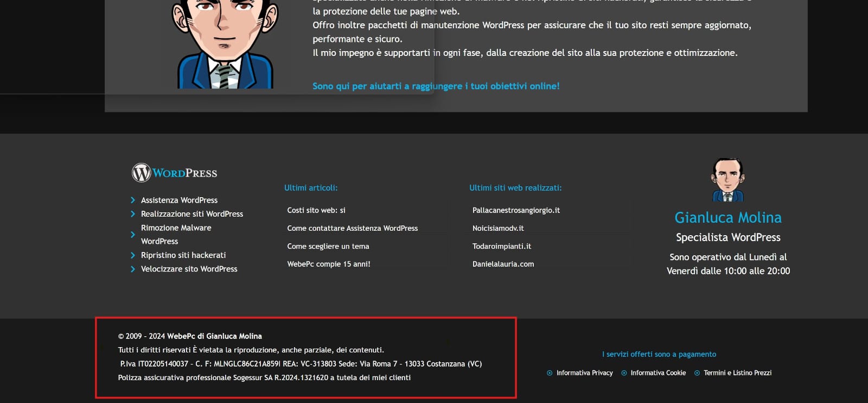The height and width of the screenshot is (403, 868).
Task: Open 'WebePc compie 15 anni!' article
Action: tap(329, 264)
